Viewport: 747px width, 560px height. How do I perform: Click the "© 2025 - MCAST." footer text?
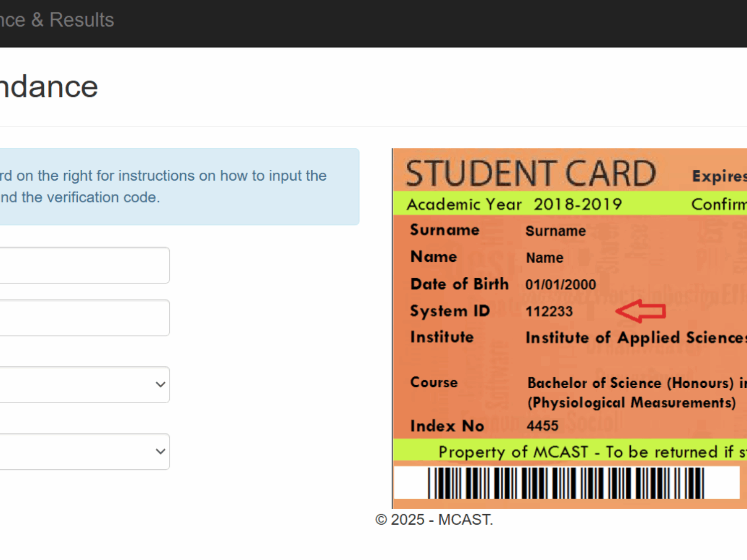coord(434,520)
